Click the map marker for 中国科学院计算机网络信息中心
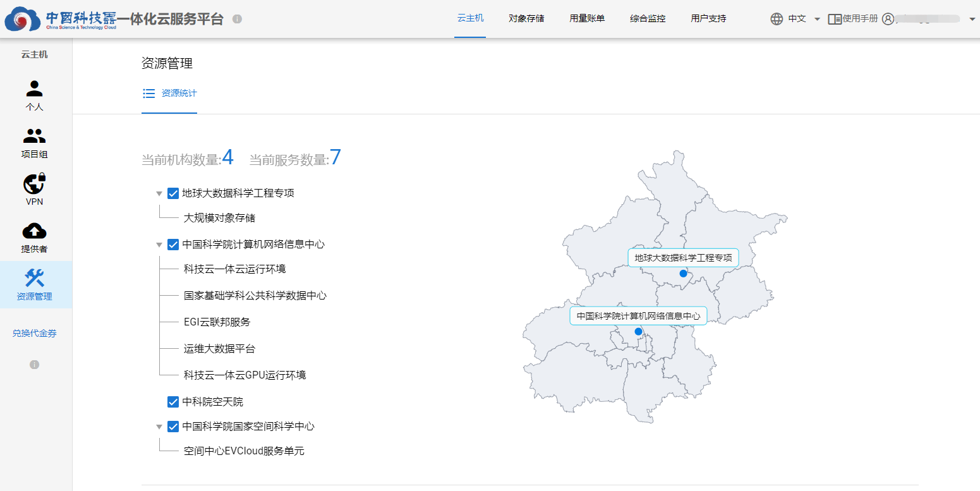The height and width of the screenshot is (491, 980). tap(638, 332)
